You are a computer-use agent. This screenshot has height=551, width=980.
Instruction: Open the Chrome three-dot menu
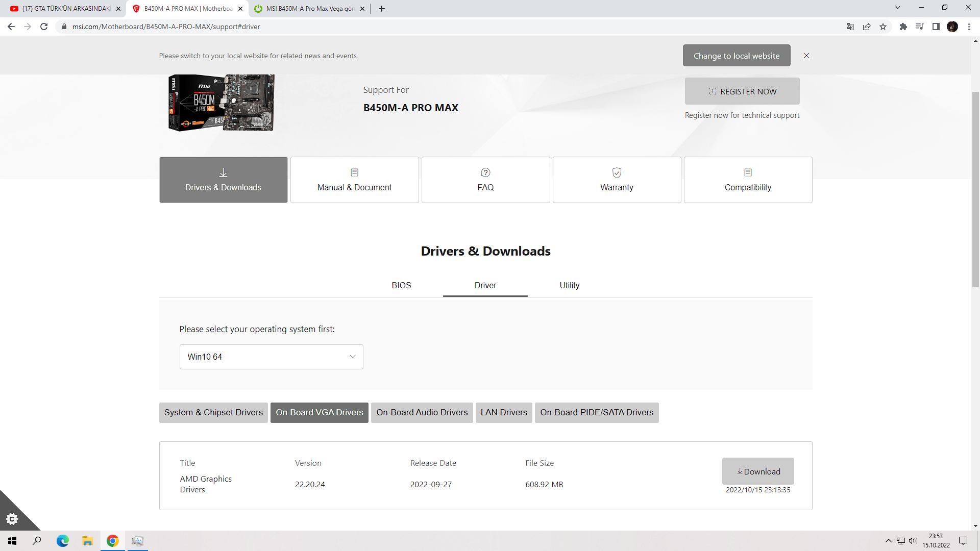(969, 27)
